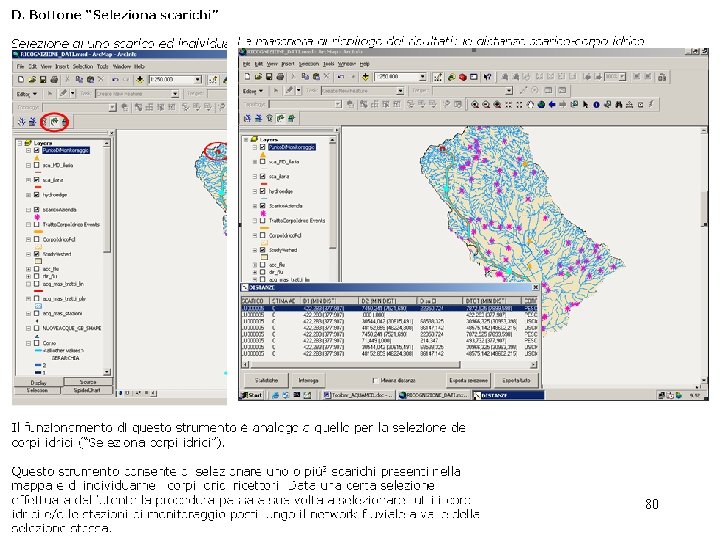Image resolution: width=720 pixels, height=540 pixels.
Task: Select Pan hand tool in right ArcMap window
Action: tap(530, 105)
